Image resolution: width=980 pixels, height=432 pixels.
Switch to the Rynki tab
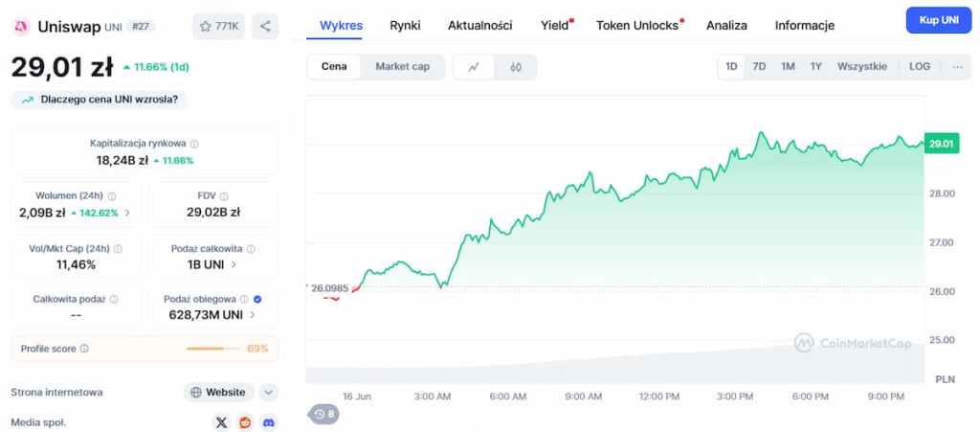click(x=405, y=26)
